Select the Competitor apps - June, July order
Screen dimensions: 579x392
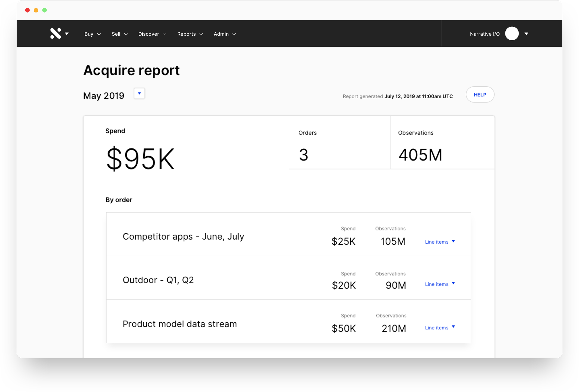pos(183,236)
